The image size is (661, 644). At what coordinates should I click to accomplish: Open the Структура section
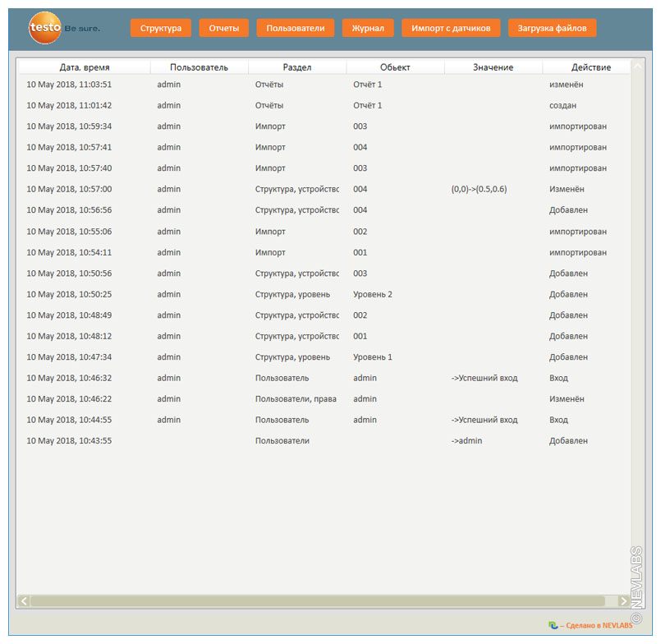click(160, 28)
